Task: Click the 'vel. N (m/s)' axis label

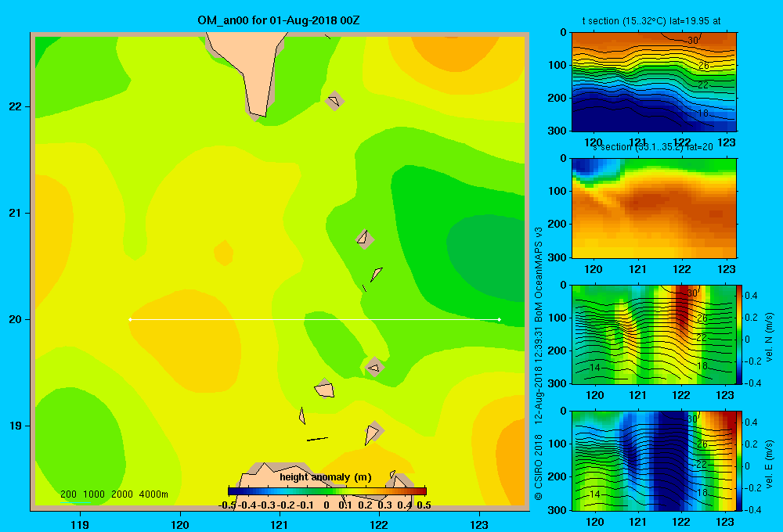Action: [769, 337]
